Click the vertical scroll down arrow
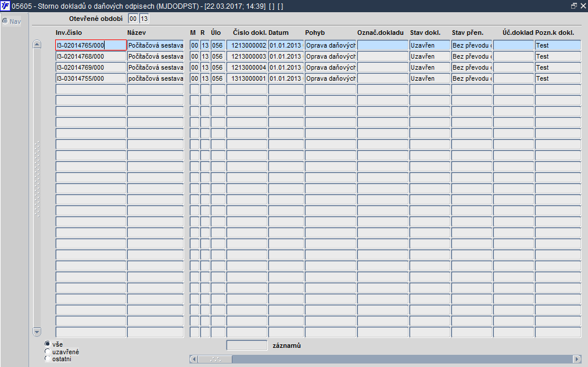Image resolution: width=588 pixels, height=367 pixels. 37,332
